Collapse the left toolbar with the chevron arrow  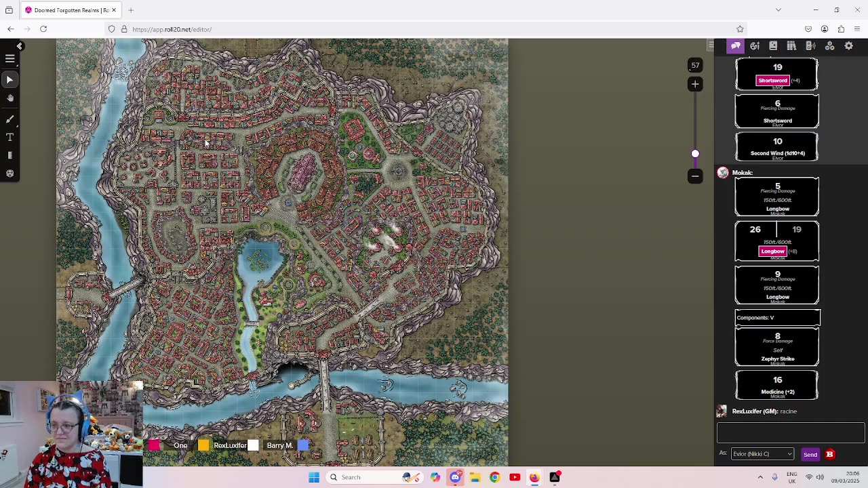[x=20, y=46]
